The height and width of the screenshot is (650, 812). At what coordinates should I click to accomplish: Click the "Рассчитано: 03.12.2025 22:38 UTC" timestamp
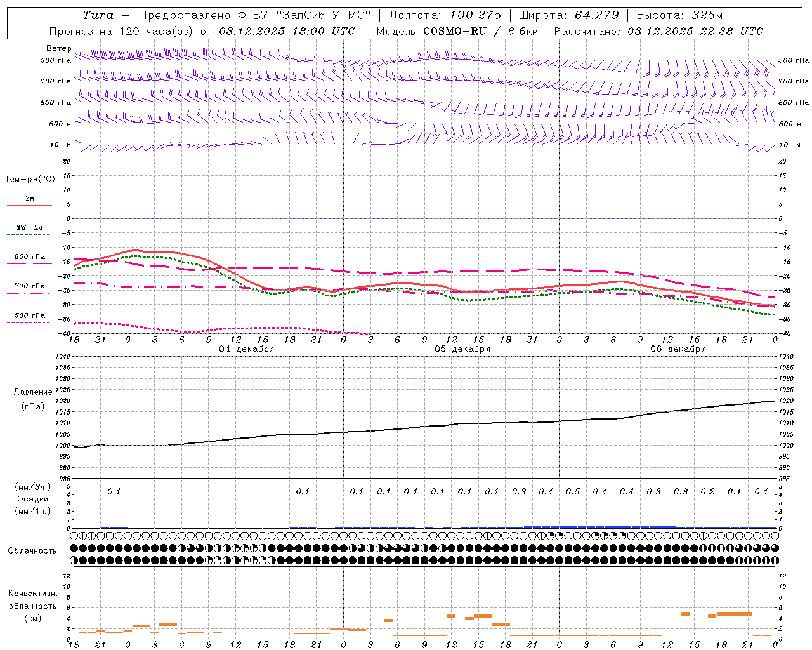[x=658, y=31]
